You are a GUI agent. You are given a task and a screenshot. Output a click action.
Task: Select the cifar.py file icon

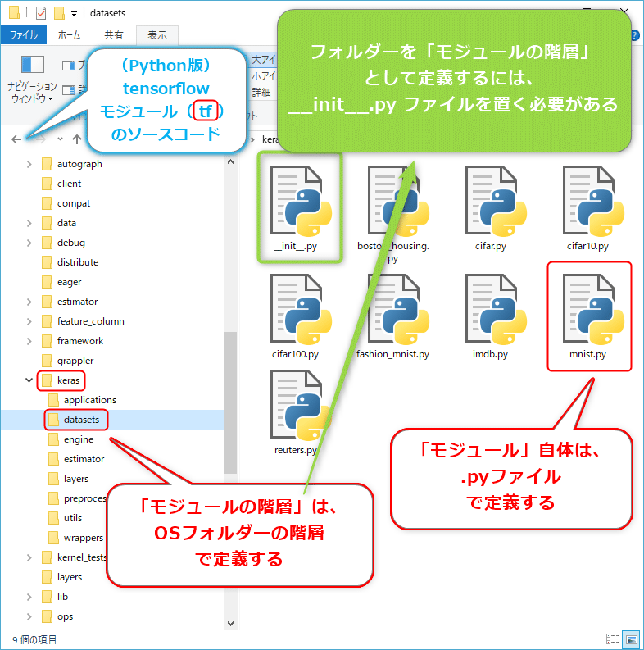[496, 201]
